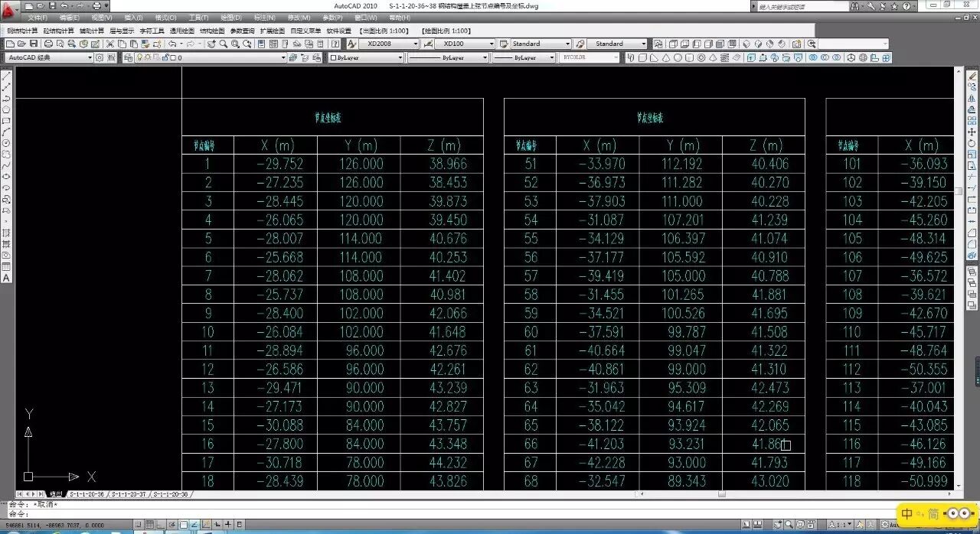Image resolution: width=980 pixels, height=534 pixels.
Task: Open the ByLayer color control dropdown
Action: [x=400, y=57]
